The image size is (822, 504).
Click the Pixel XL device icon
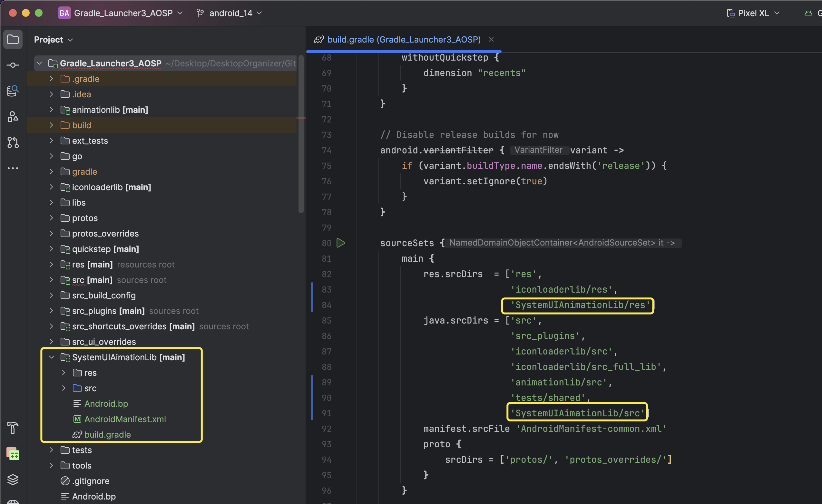(x=730, y=13)
